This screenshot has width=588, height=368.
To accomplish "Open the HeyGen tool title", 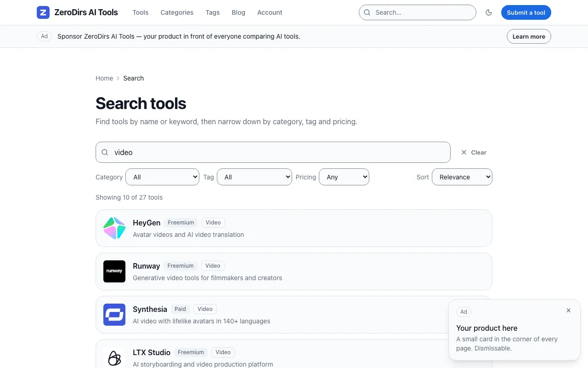I will 147,223.
